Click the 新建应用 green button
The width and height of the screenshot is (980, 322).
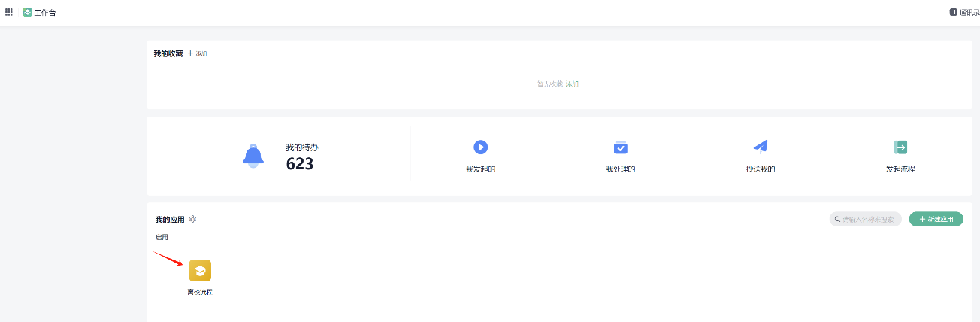[936, 219]
